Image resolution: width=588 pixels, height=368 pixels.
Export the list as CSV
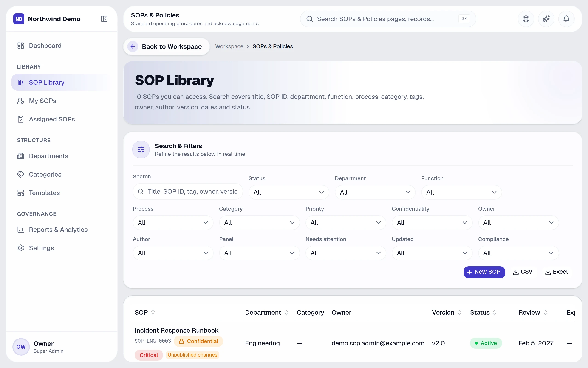pos(523,272)
